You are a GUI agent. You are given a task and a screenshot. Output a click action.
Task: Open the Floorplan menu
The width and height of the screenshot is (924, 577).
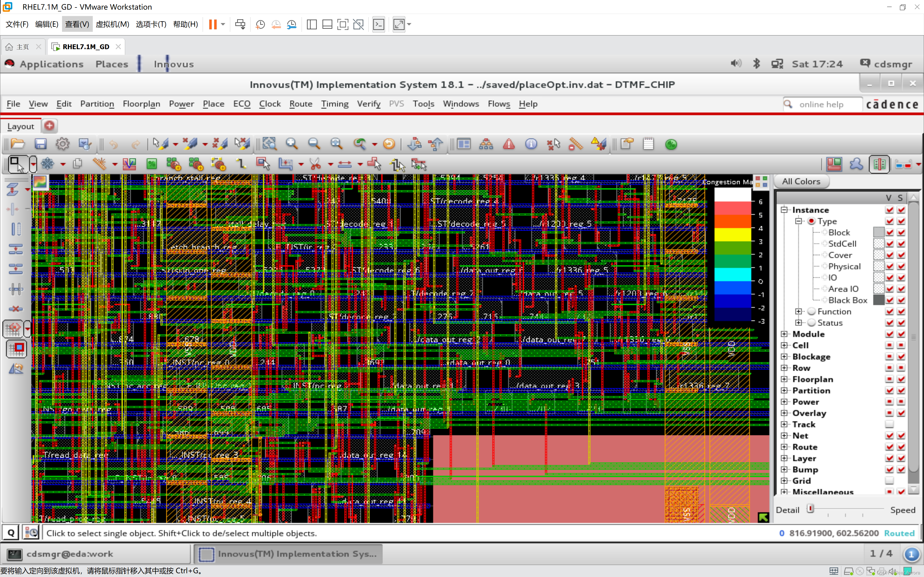[x=141, y=104]
